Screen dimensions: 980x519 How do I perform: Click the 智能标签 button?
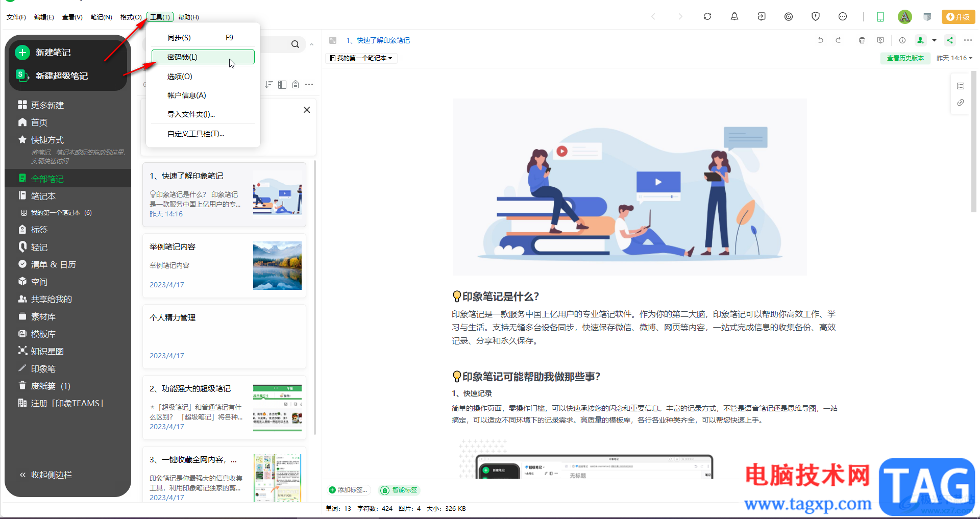pos(399,490)
